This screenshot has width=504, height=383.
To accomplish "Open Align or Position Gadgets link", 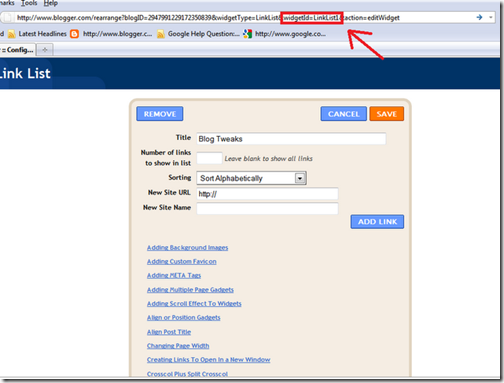I will 184,318.
